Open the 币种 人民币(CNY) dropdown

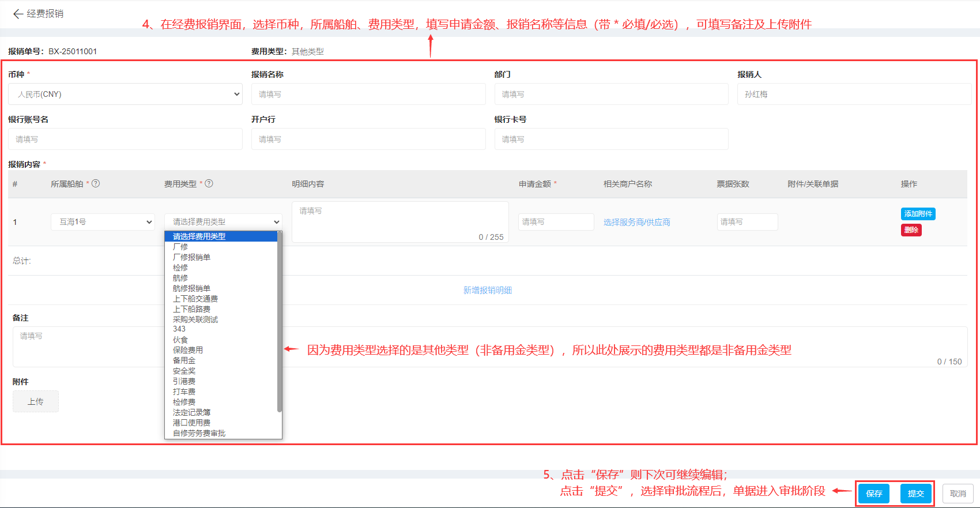pyautogui.click(x=125, y=94)
